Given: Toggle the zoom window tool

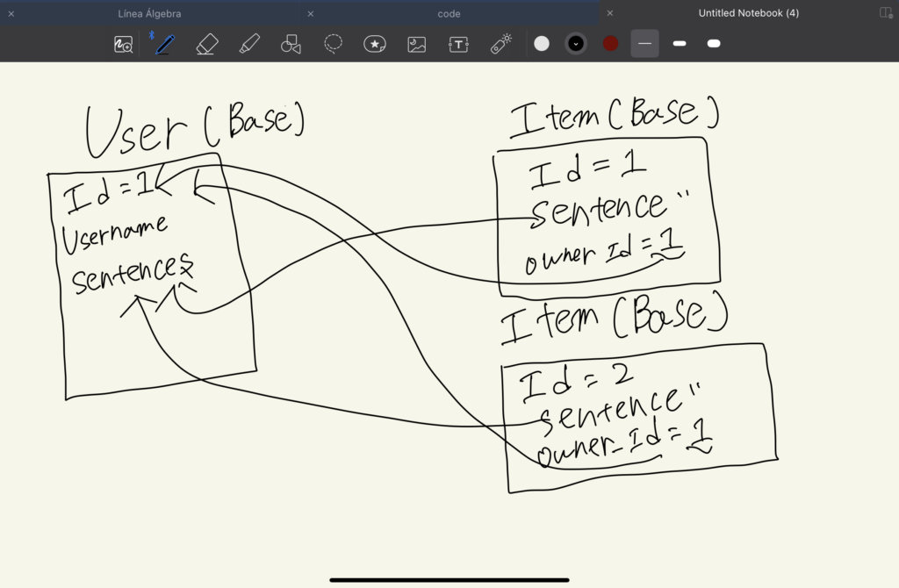Looking at the screenshot, I should [124, 45].
